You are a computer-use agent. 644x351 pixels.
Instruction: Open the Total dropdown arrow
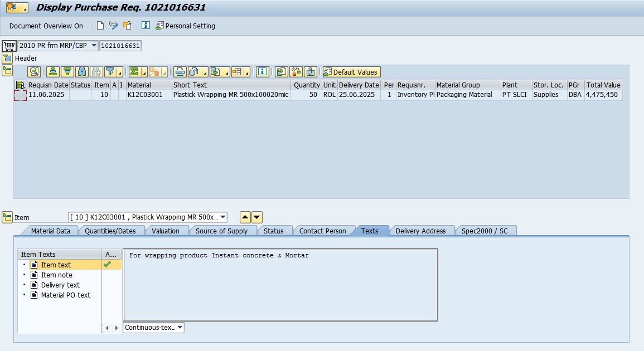point(144,72)
